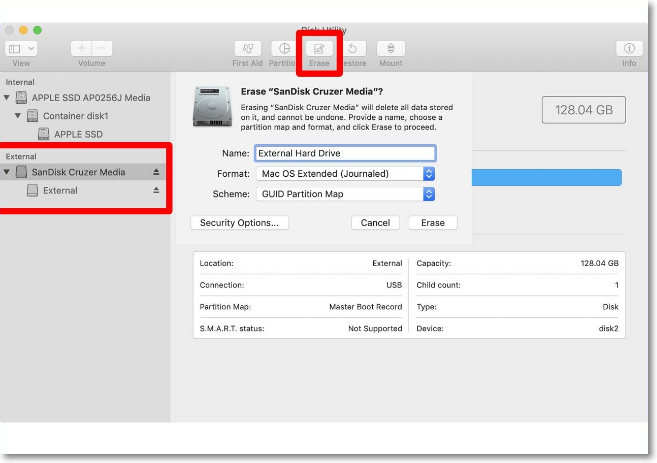Click the green zoom window button
The width and height of the screenshot is (657, 463).
click(x=37, y=30)
